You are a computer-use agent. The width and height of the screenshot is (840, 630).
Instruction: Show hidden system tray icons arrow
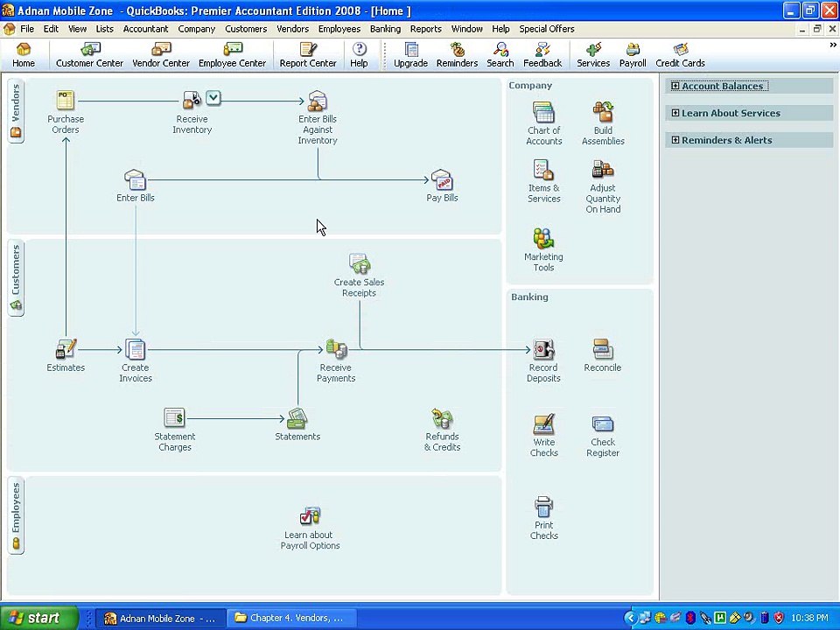[x=631, y=619]
